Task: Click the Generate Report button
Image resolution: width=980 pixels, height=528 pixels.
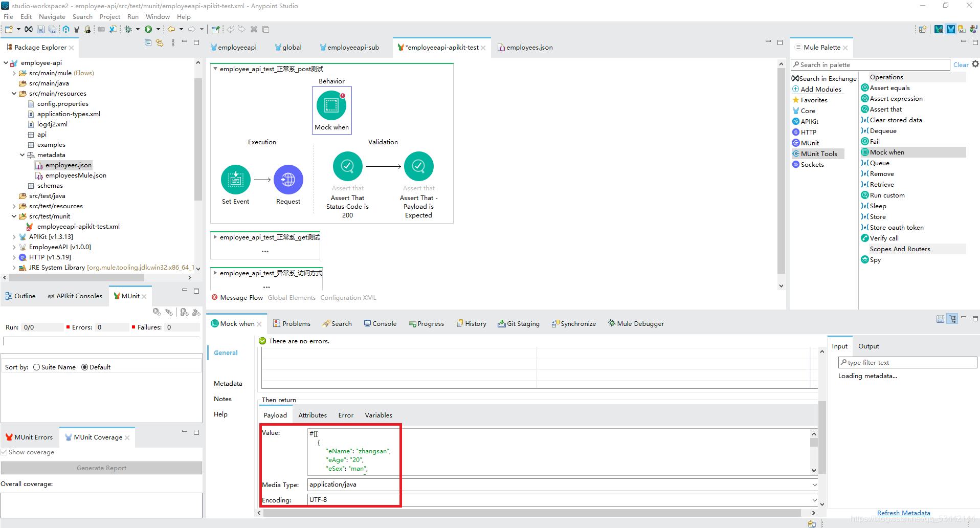Action: (101, 468)
